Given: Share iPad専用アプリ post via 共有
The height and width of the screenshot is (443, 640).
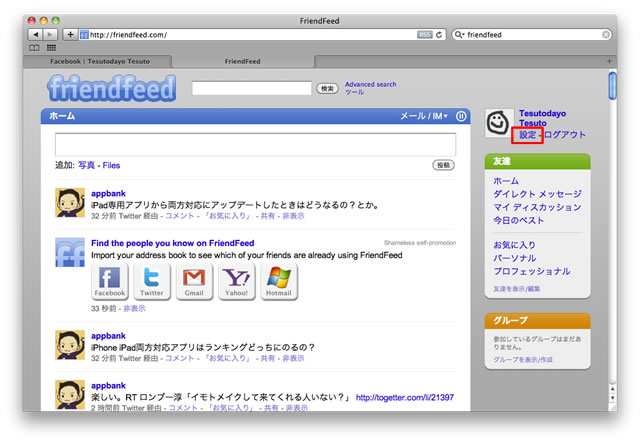Looking at the screenshot, I should [x=268, y=216].
